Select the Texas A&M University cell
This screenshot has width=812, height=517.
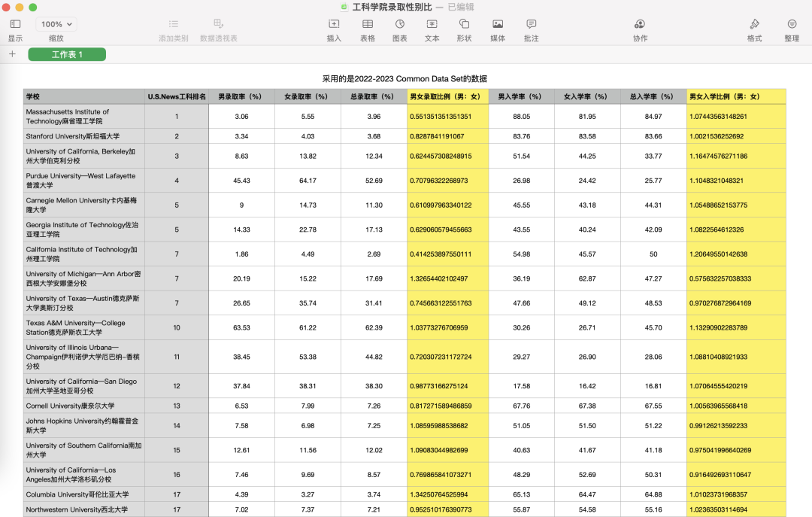pos(84,327)
